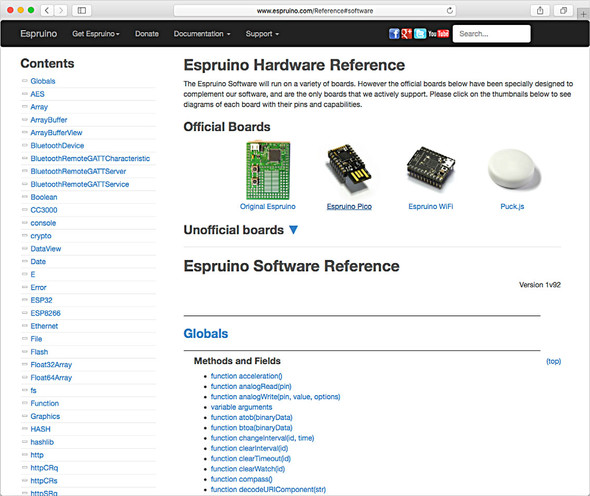Select Boolean in the Contents list
The height and width of the screenshot is (496, 590).
[x=44, y=197]
